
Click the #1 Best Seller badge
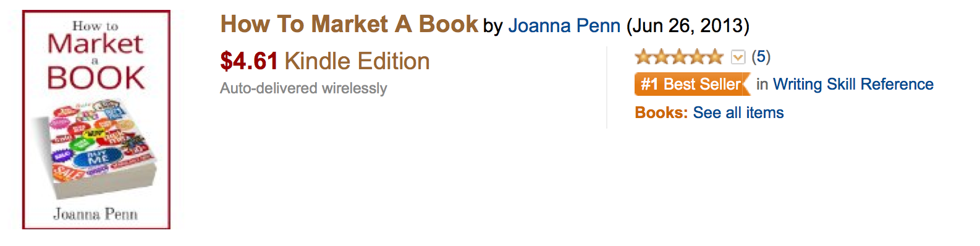(692, 84)
